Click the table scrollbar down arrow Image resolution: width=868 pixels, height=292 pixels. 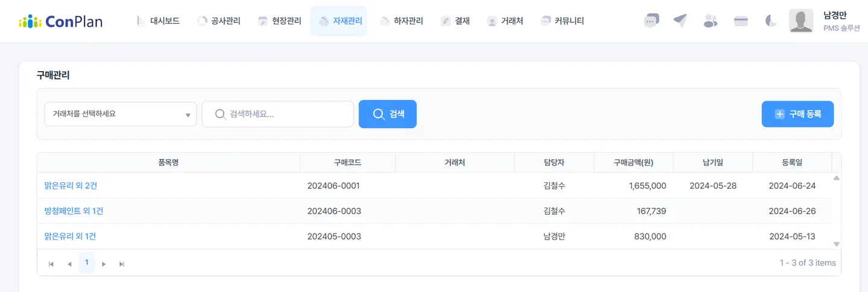837,244
